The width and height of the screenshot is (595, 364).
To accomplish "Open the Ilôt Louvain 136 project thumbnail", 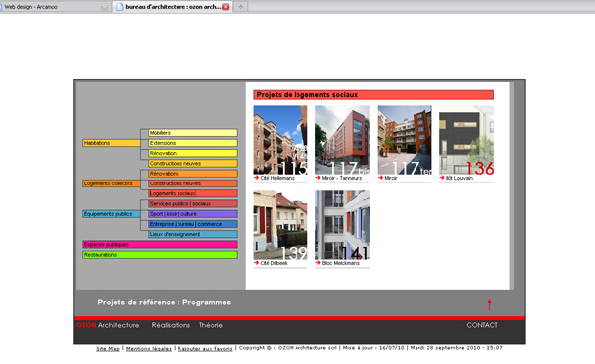I will pyautogui.click(x=466, y=140).
